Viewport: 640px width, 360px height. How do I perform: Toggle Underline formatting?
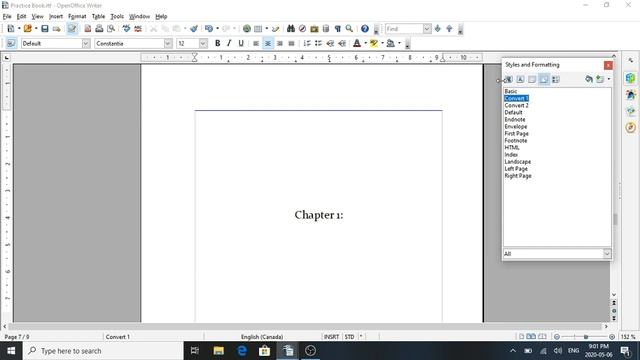[241, 43]
